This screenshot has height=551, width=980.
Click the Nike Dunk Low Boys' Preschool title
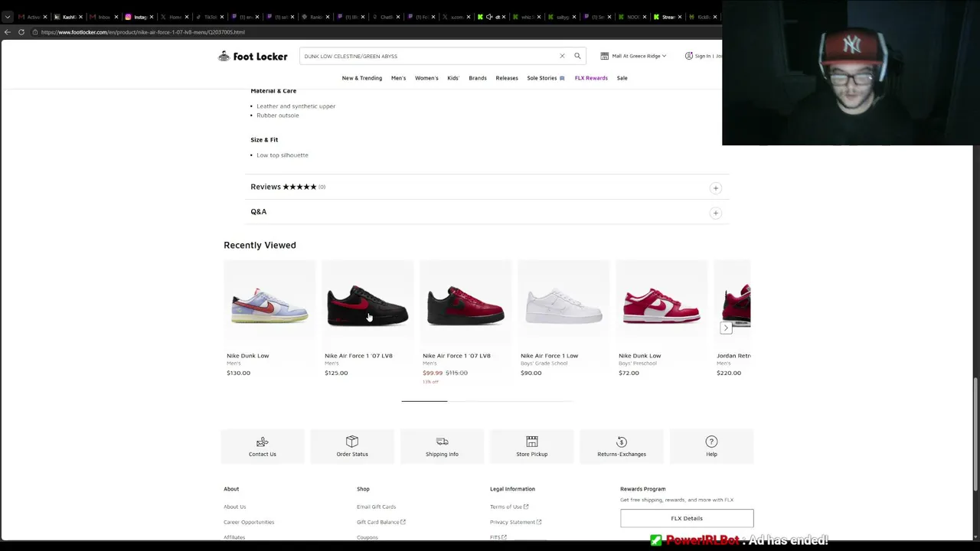[639, 356]
